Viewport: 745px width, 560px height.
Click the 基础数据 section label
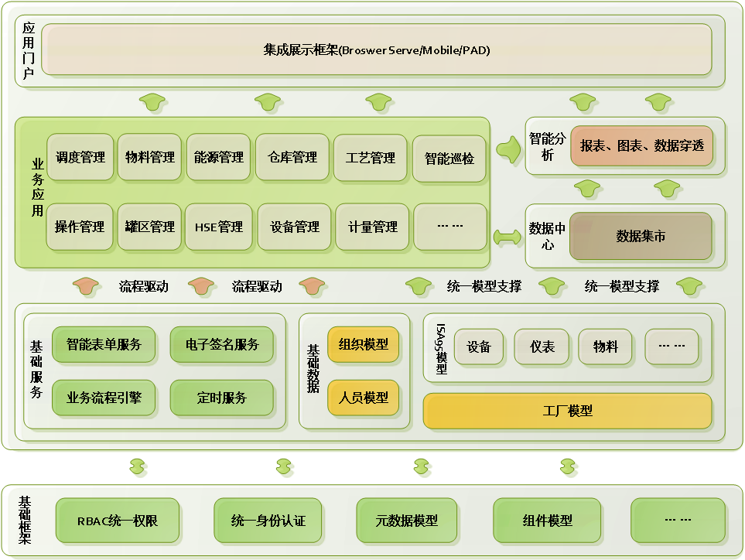[313, 369]
